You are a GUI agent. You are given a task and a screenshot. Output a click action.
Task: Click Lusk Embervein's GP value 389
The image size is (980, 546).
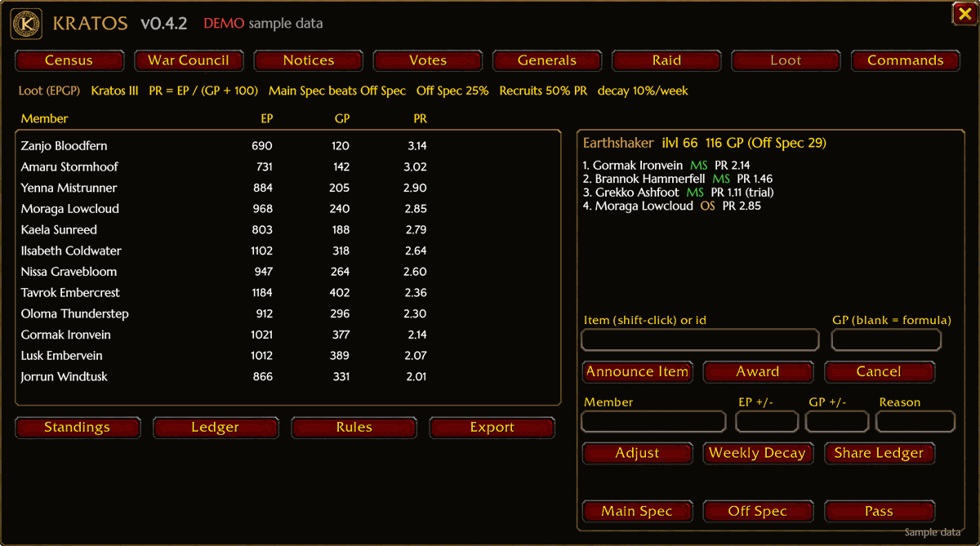[x=341, y=356]
